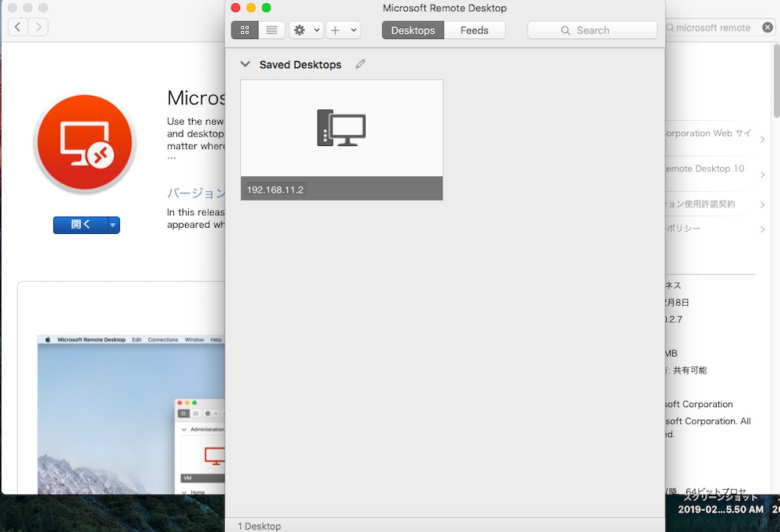Maximize the Microsoft Remote Desktop window

coord(267,8)
